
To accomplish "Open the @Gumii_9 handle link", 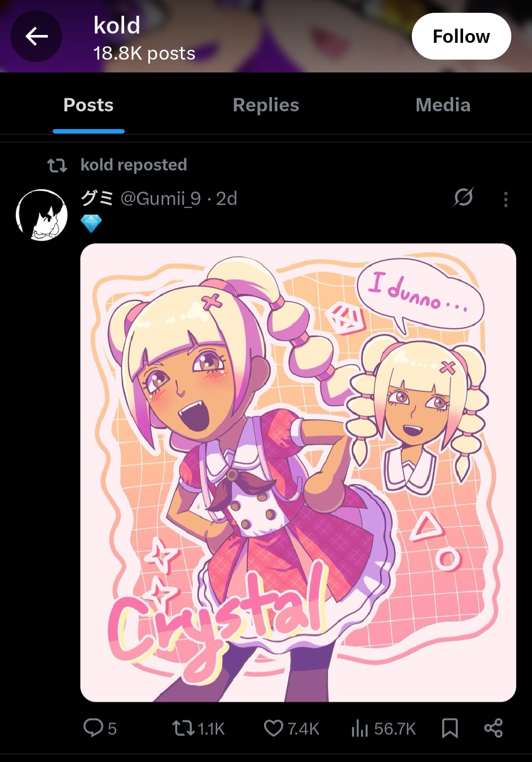I will 161,199.
